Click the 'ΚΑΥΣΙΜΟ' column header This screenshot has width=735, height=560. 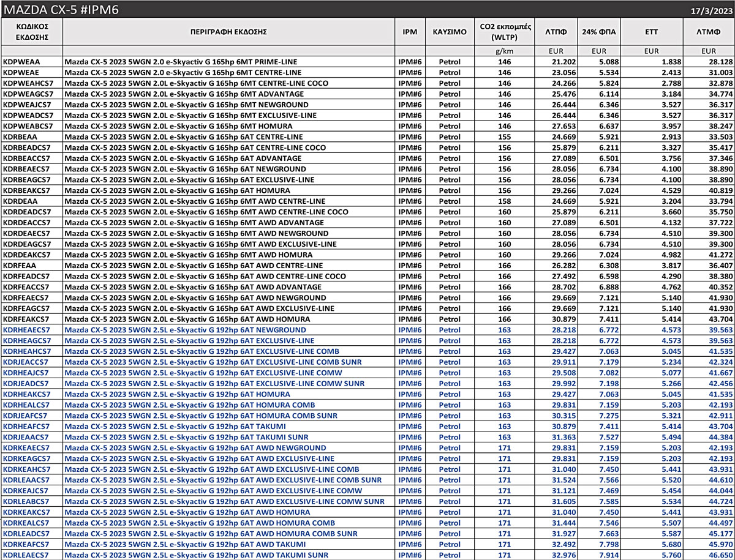click(x=450, y=31)
